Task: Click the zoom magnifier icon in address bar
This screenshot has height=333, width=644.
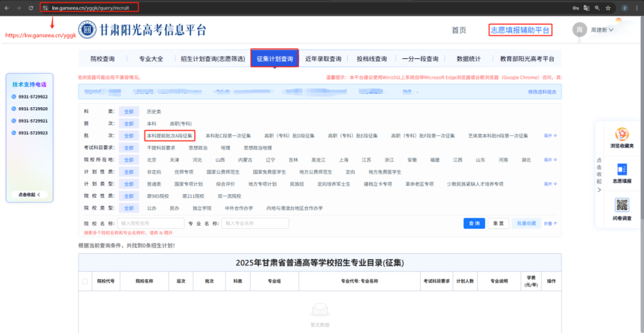Action: click(x=597, y=8)
